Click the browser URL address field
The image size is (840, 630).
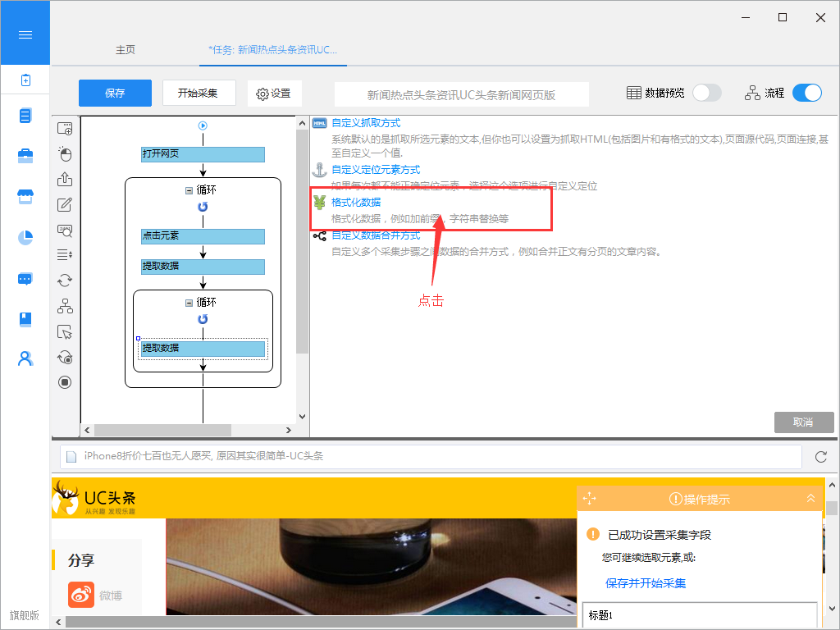(x=431, y=456)
